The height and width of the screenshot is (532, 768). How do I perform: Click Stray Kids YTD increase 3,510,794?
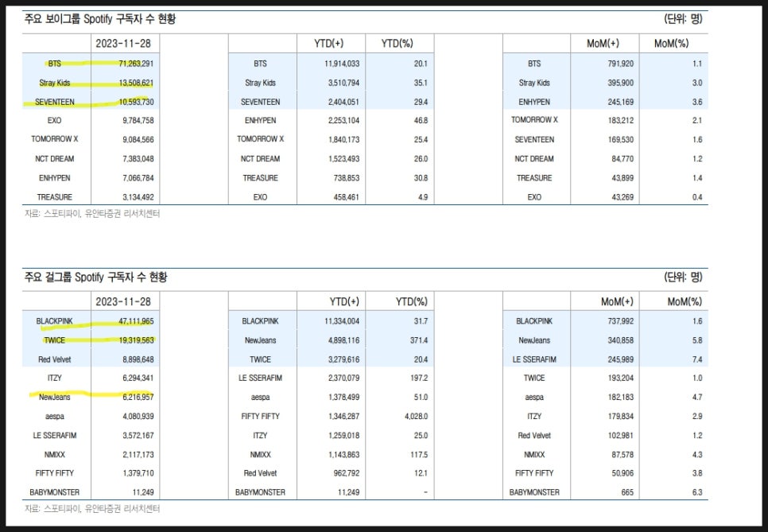tap(343, 83)
